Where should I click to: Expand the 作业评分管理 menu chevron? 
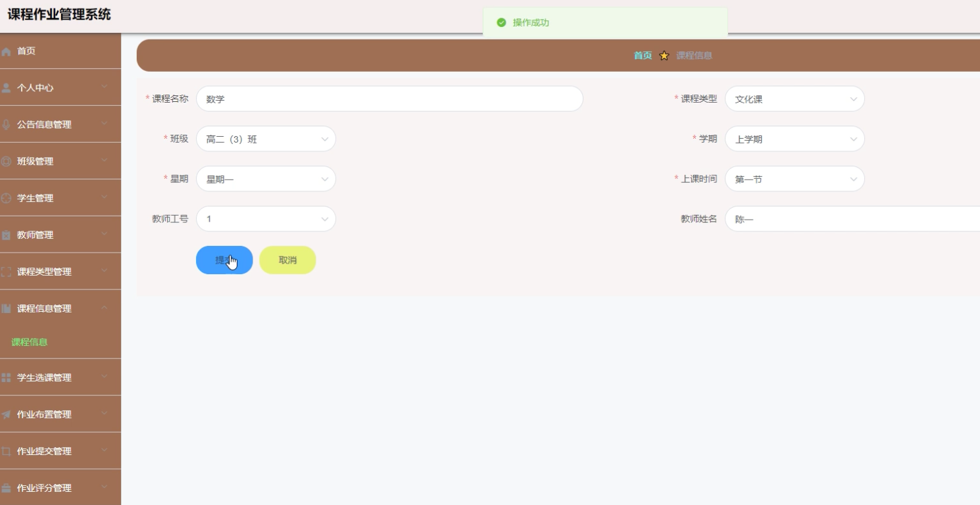coord(105,488)
